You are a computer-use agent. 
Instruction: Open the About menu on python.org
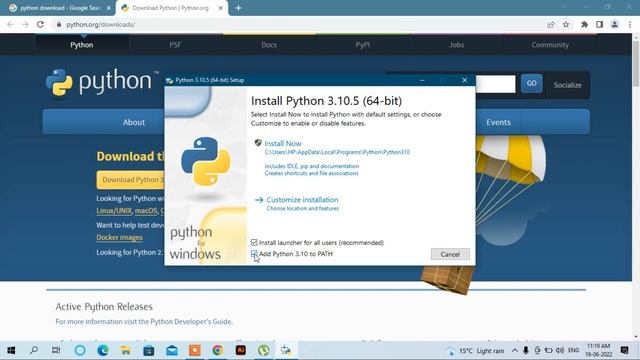click(x=134, y=122)
